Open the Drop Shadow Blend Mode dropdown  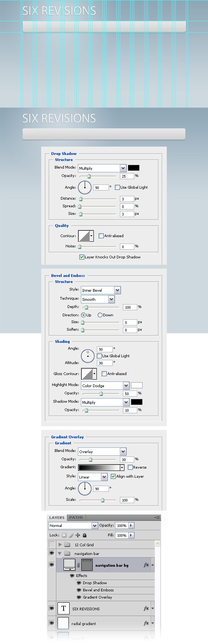[102, 168]
